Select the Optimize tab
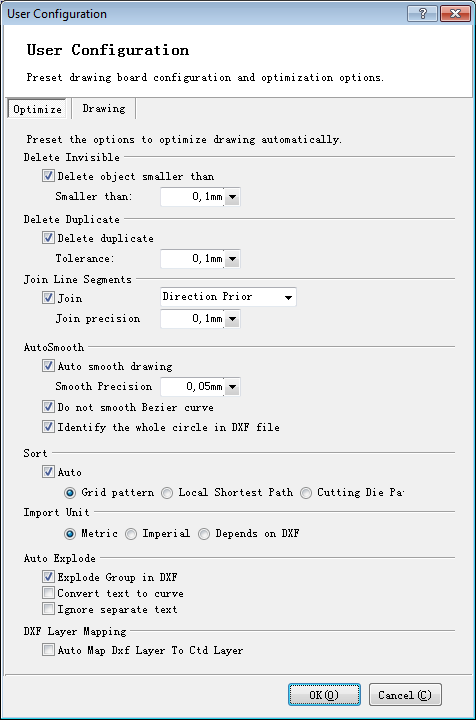Viewport: 476px width, 720px height. 37,109
